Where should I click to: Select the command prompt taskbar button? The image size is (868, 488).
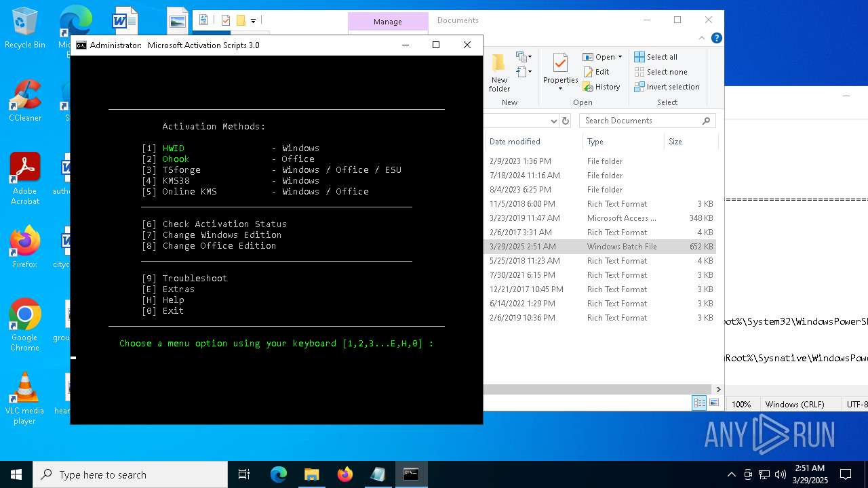tap(411, 474)
